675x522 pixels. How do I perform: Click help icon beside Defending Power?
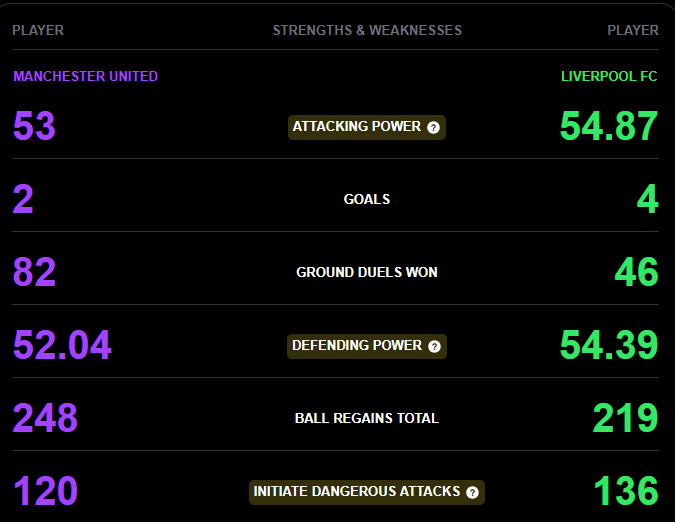pos(433,346)
